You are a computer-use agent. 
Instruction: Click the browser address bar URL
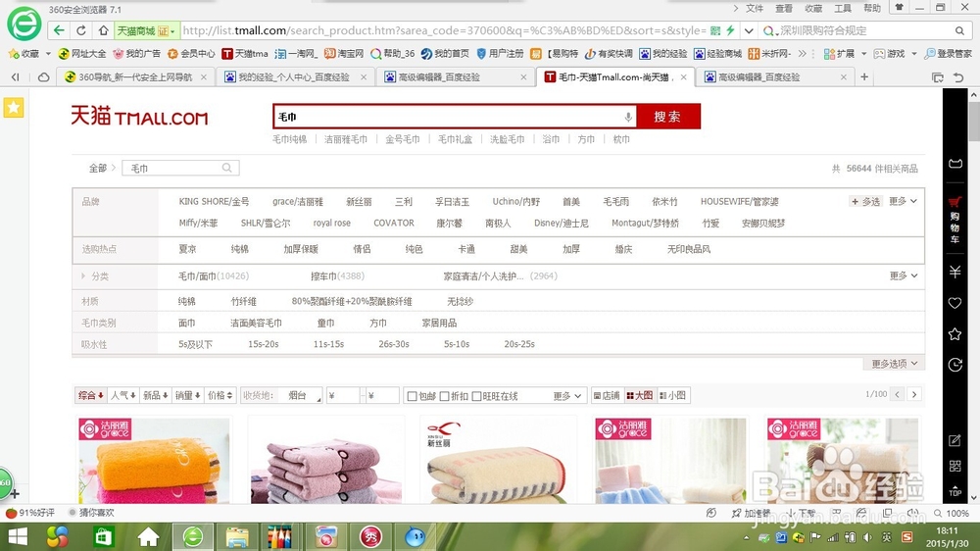[x=444, y=30]
